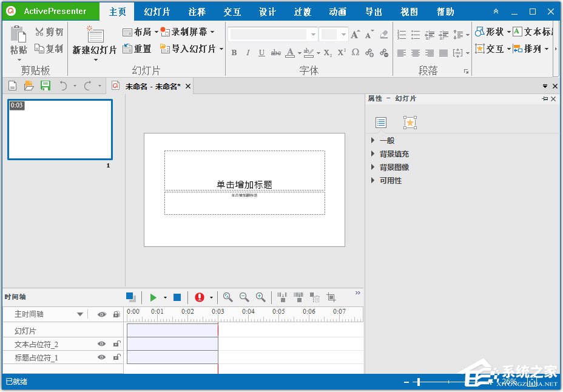
Task: Click the Paste clipboard icon
Action: [18, 35]
